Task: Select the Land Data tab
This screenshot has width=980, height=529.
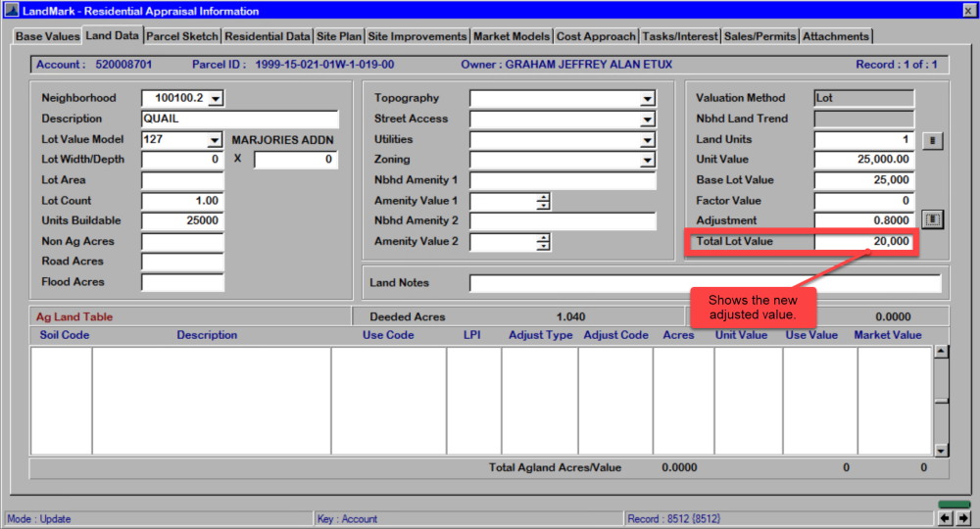Action: [112, 35]
